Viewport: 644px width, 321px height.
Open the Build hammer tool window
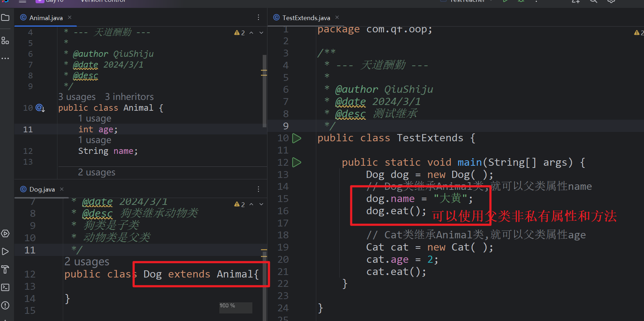[x=5, y=270]
